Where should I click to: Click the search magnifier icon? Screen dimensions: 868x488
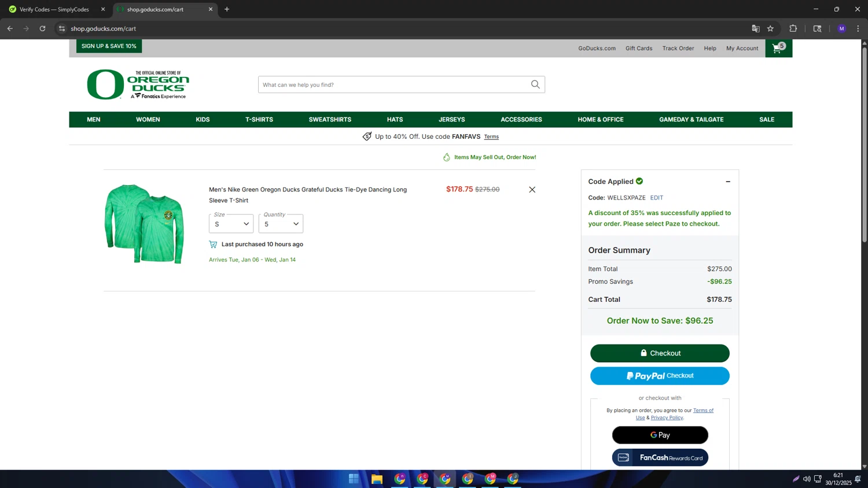(535, 84)
